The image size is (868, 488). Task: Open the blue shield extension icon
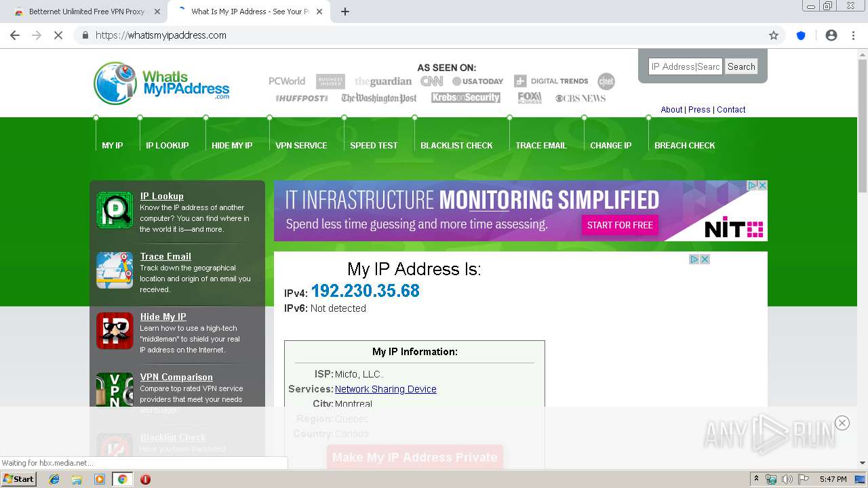pos(801,35)
